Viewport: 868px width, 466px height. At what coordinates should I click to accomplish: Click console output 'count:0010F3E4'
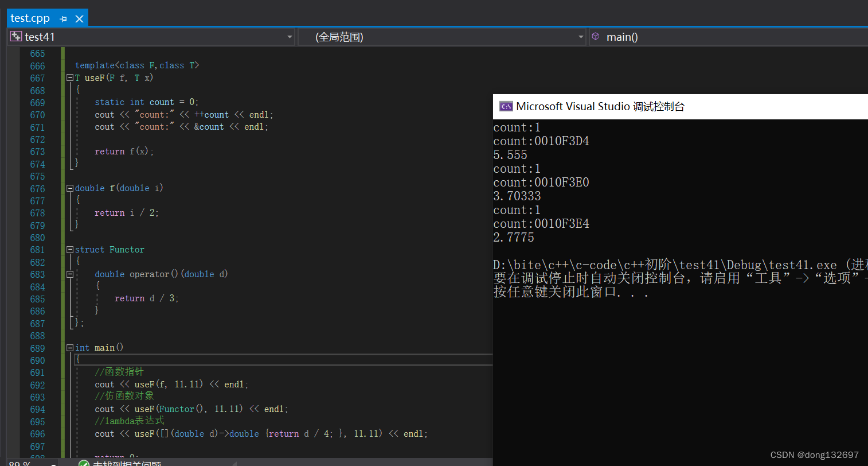coord(541,224)
